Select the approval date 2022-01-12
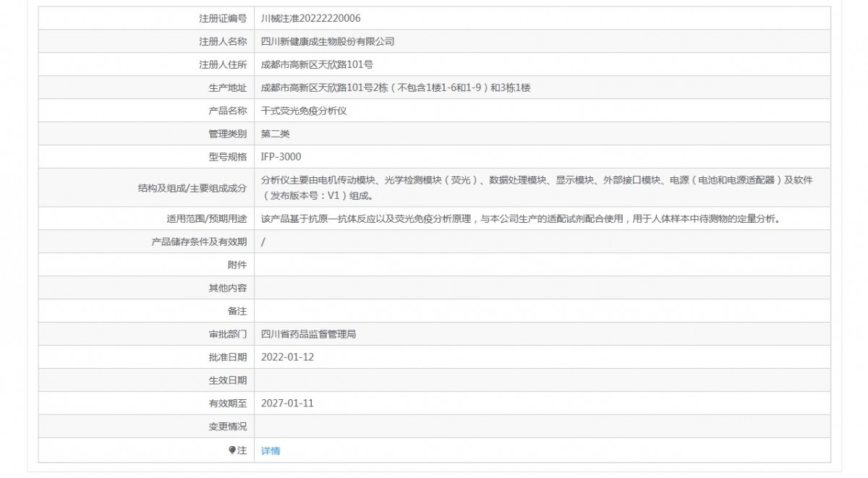The width and height of the screenshot is (868, 478). coord(287,357)
